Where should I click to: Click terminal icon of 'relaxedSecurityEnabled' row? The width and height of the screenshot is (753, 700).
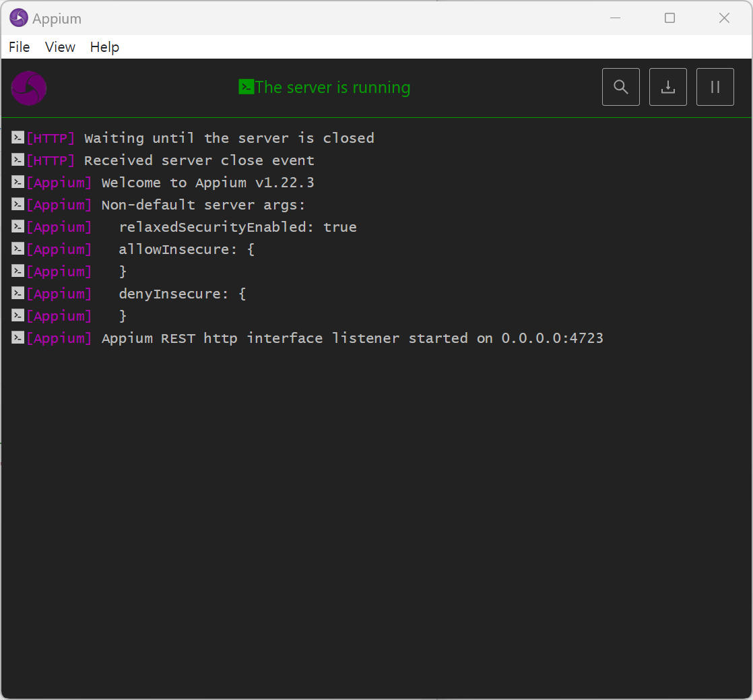(x=18, y=226)
